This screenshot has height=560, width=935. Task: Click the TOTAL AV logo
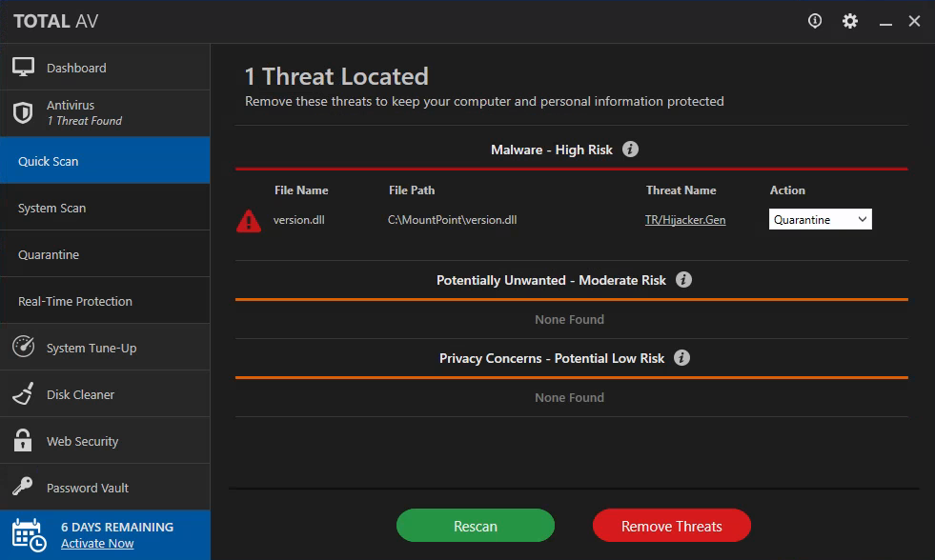point(56,22)
